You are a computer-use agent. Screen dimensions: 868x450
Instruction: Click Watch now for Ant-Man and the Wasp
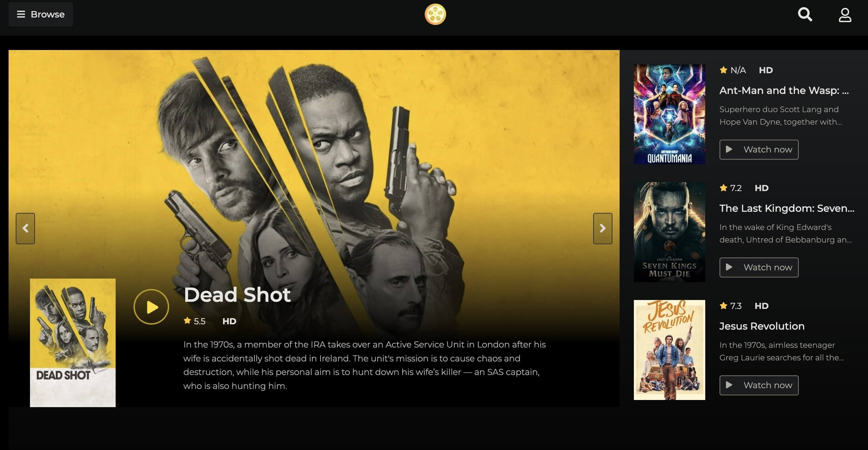[759, 150]
